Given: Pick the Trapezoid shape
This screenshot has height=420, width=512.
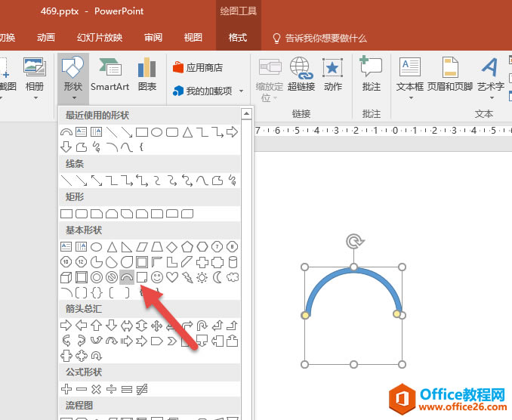Looking at the screenshot, I should coord(157,247).
